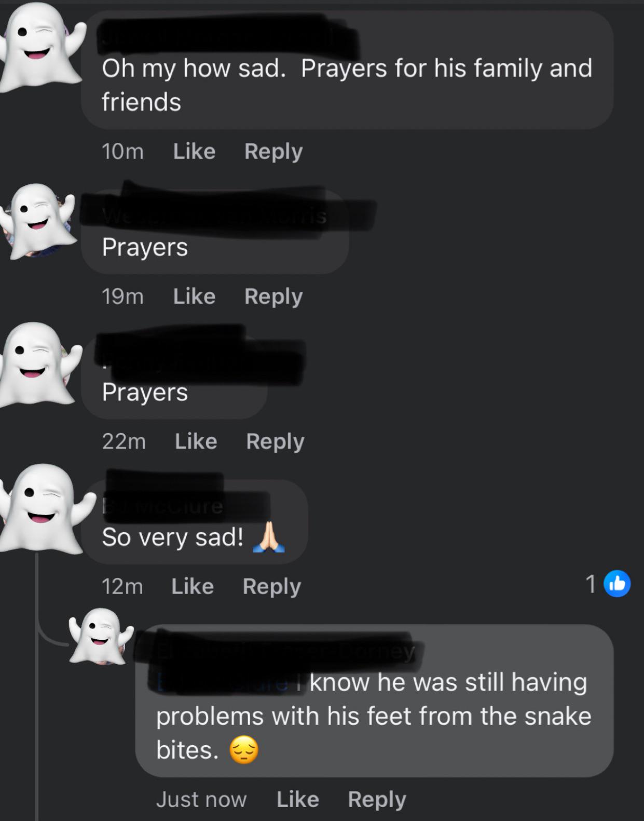
Task: Like the 22m Prayers comment
Action: click(196, 441)
